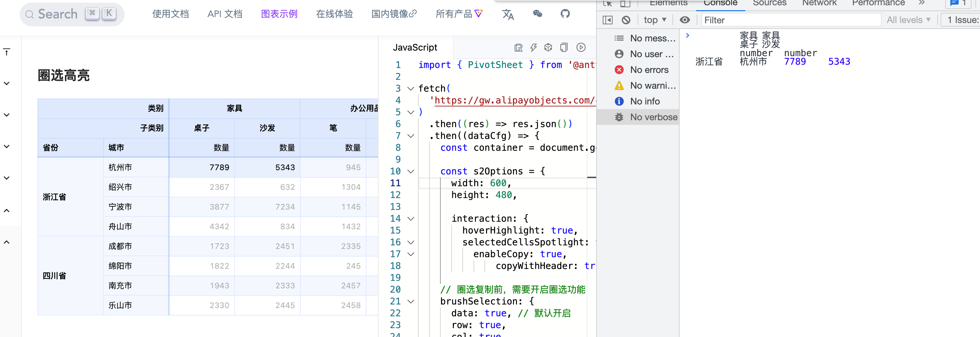Open the example in StackBlitz
This screenshot has height=337, width=980.
tap(533, 48)
